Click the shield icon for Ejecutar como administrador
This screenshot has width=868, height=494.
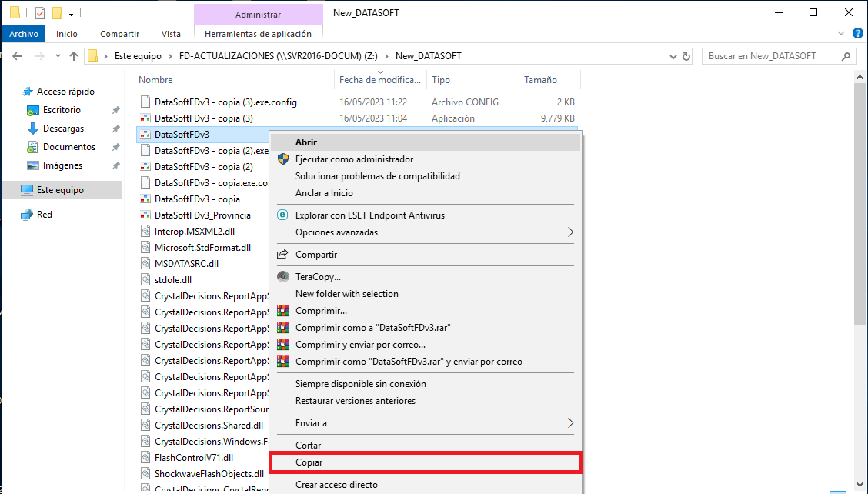pyautogui.click(x=283, y=159)
